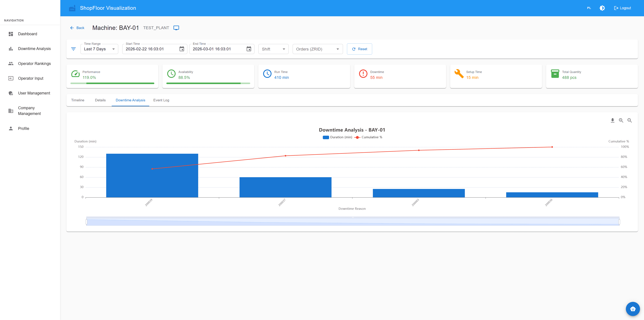Open User Management page
Image resolution: width=644 pixels, height=320 pixels.
(30, 93)
